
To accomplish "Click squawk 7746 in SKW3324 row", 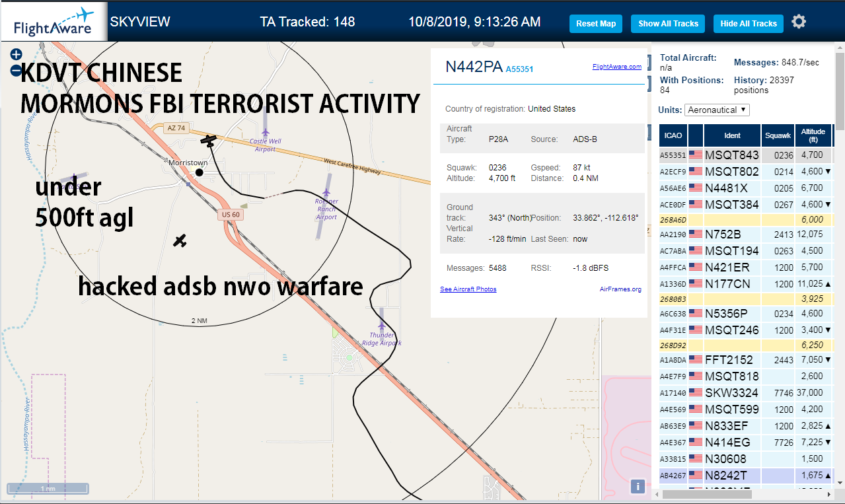I will pyautogui.click(x=784, y=393).
